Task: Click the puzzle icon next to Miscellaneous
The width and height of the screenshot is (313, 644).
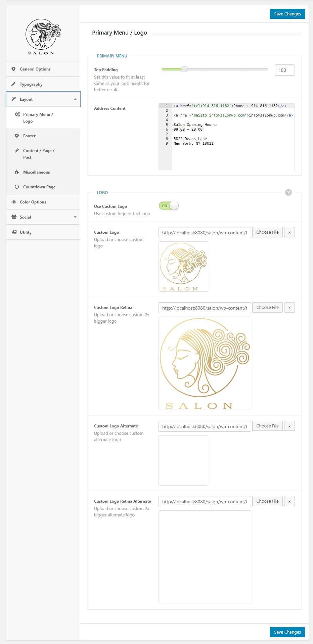Action: pyautogui.click(x=17, y=172)
